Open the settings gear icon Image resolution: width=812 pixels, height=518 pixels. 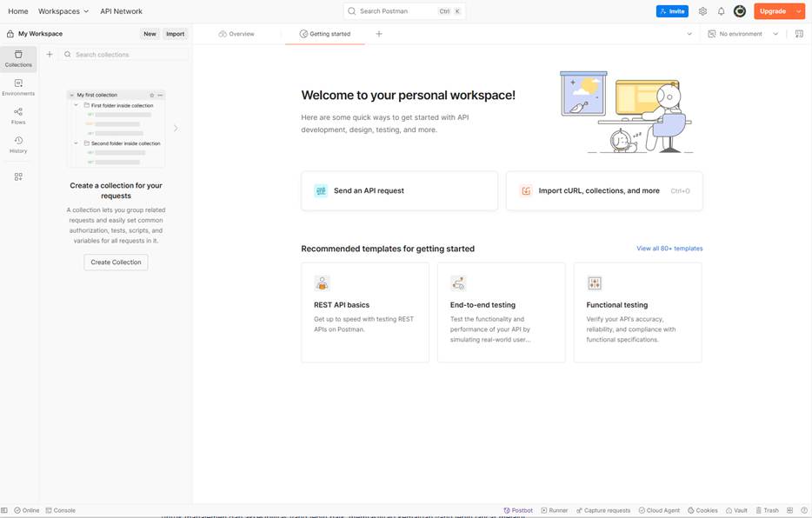point(702,11)
